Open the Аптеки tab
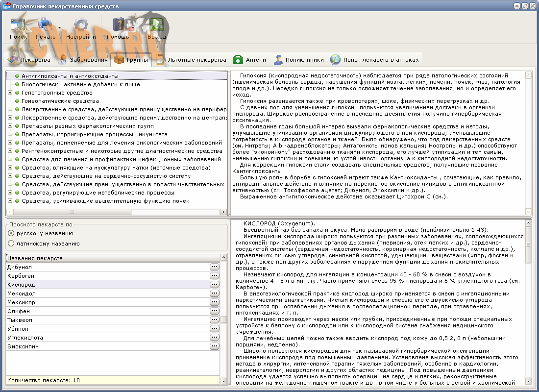The width and height of the screenshot is (539, 392). click(x=249, y=60)
